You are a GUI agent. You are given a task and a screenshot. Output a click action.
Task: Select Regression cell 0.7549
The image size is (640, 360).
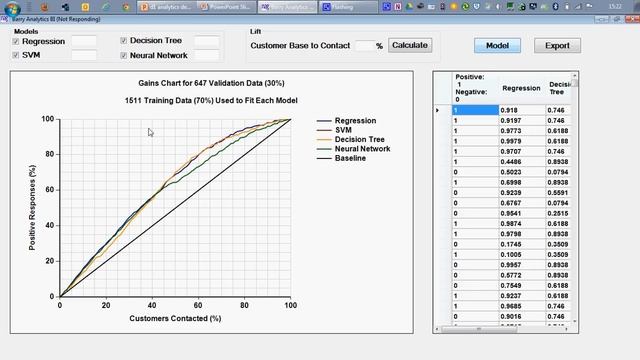pos(522,285)
